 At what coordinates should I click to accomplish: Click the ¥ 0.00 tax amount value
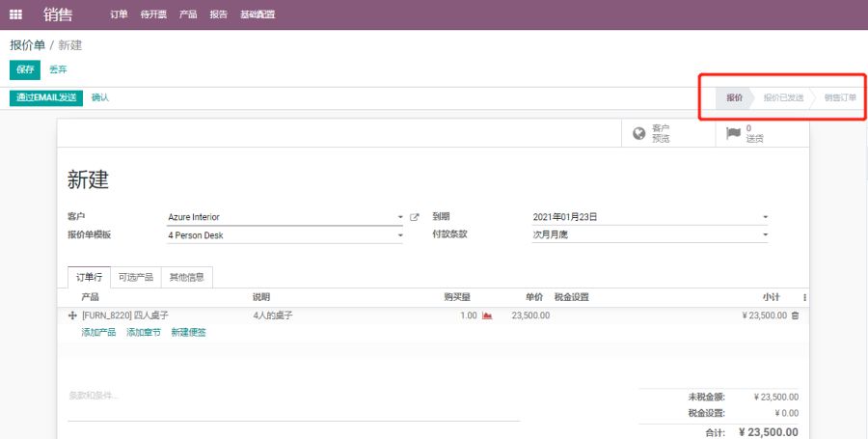[x=786, y=413]
